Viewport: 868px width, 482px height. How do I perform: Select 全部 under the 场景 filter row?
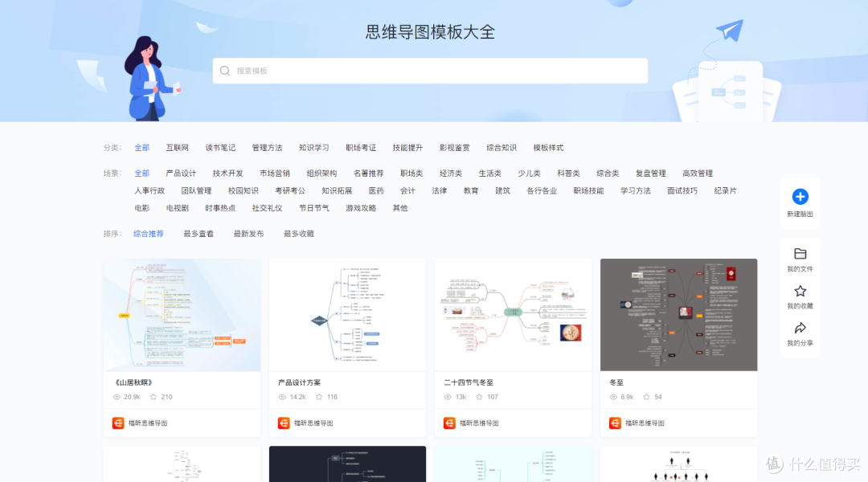coord(141,173)
